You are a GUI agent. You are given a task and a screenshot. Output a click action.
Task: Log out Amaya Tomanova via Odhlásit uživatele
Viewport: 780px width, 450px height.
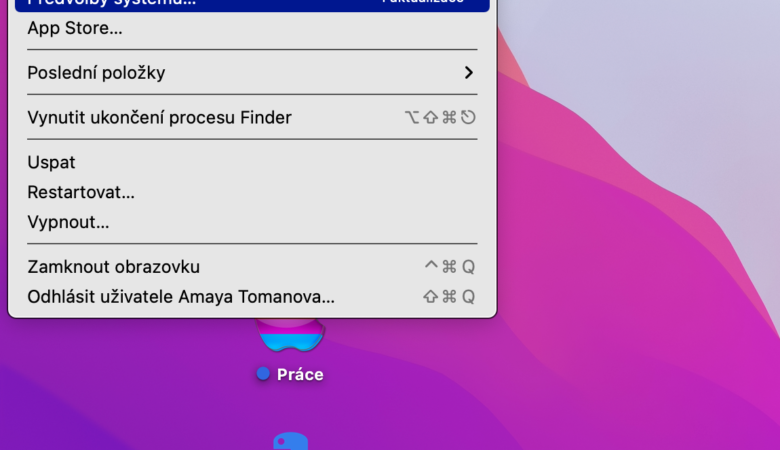tap(181, 297)
